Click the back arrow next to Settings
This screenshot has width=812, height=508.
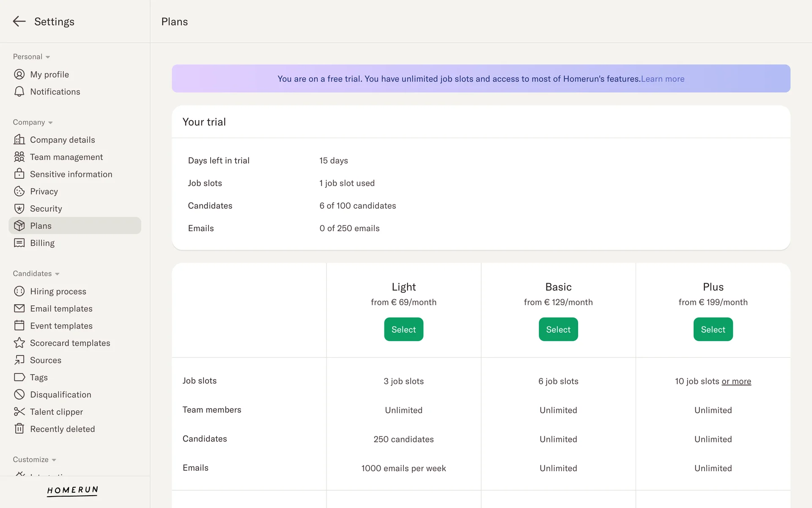(x=19, y=21)
